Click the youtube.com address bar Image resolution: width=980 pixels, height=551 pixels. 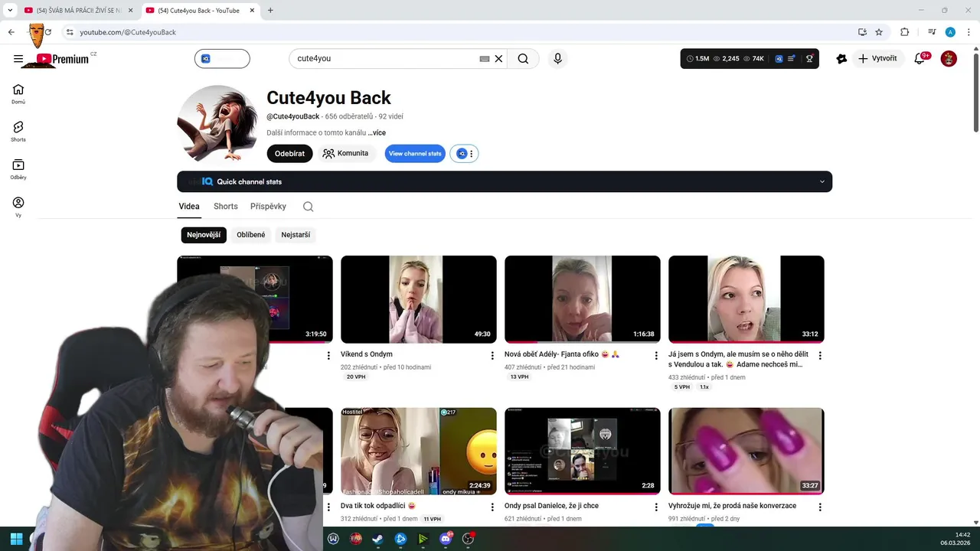tap(459, 32)
